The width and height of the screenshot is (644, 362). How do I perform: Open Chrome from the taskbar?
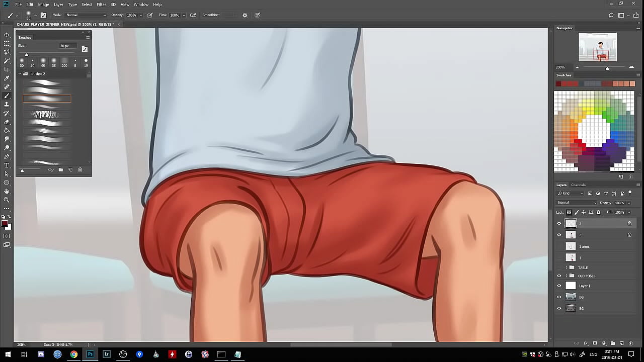[74, 354]
